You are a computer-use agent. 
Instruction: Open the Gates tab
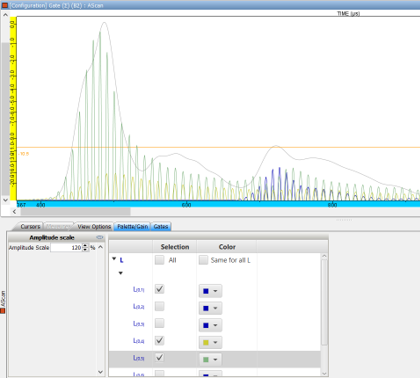click(x=161, y=227)
